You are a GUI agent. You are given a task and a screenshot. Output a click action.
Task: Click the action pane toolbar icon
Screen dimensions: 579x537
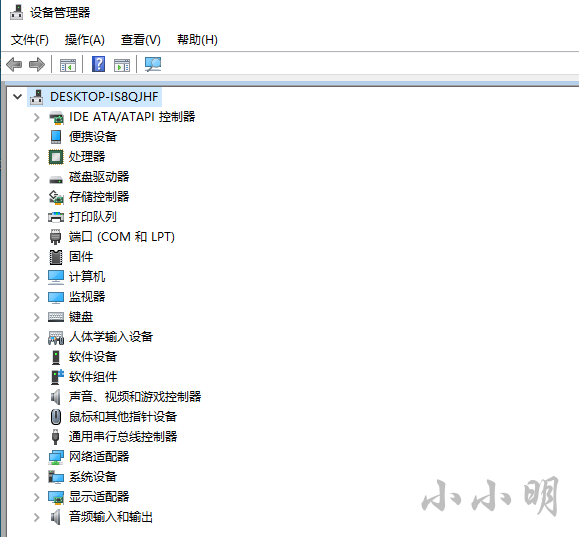coord(122,65)
